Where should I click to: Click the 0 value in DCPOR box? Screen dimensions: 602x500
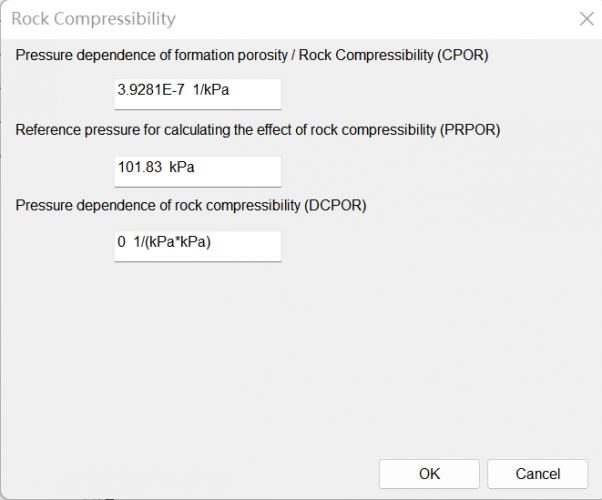point(122,243)
